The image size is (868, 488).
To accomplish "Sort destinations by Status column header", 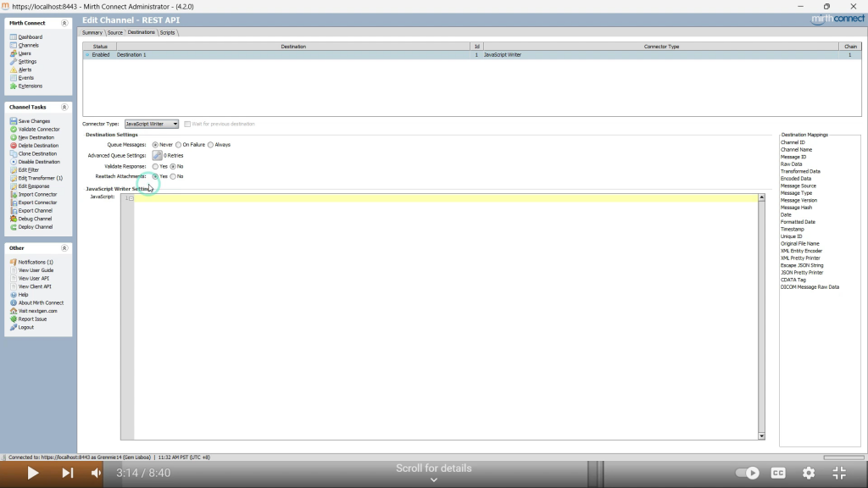I will [x=100, y=47].
